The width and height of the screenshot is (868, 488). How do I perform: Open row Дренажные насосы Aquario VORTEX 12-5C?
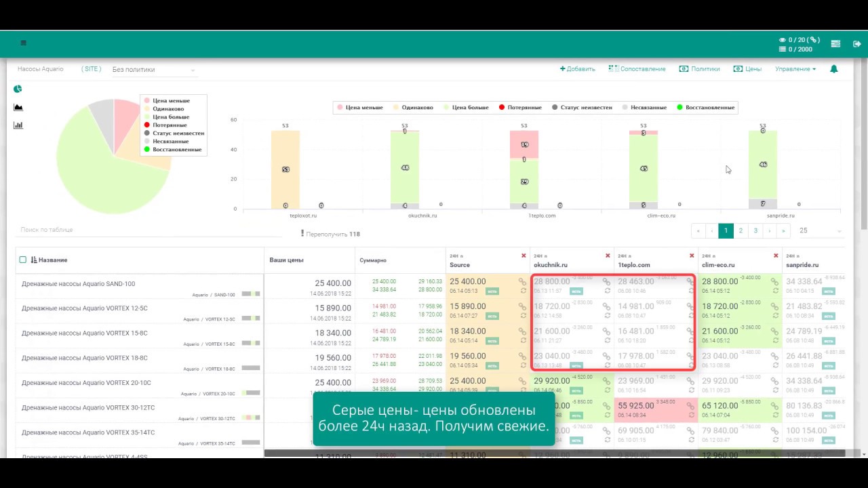(x=85, y=308)
